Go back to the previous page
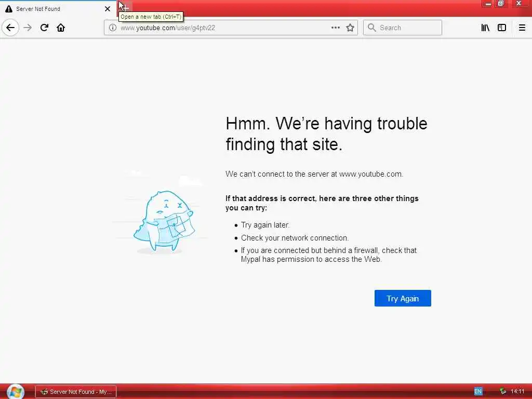This screenshot has width=532, height=399. [10, 28]
